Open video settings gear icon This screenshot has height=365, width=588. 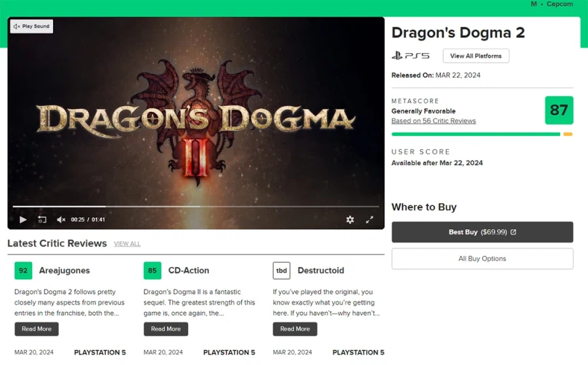point(350,220)
